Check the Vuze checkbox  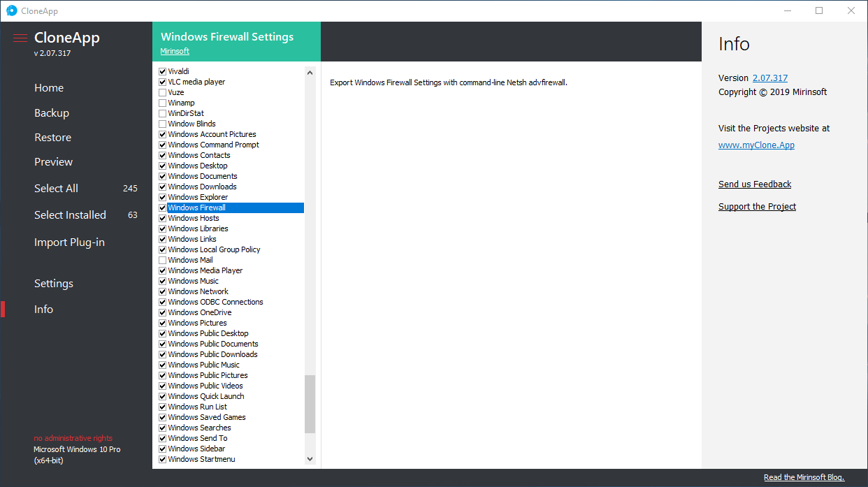(x=163, y=92)
